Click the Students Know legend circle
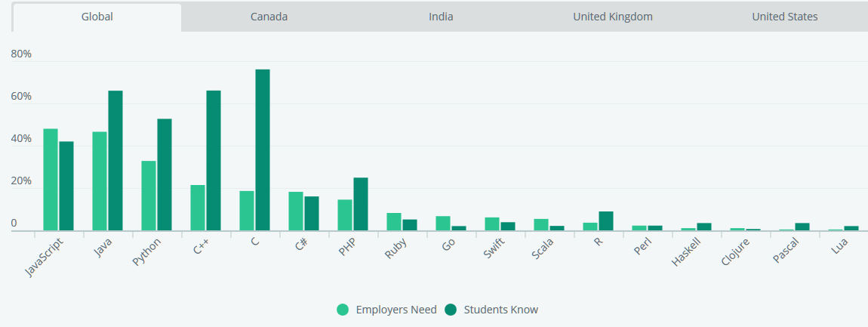Viewport: 868px width, 327px height. pos(451,310)
